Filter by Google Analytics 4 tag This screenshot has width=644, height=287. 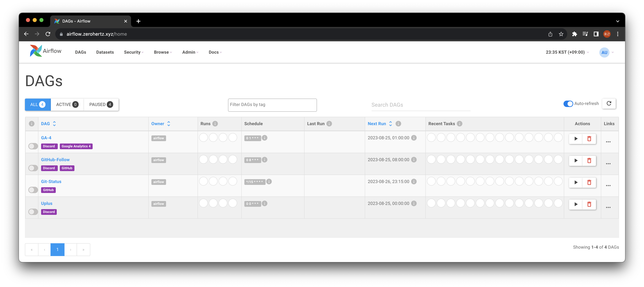click(76, 146)
